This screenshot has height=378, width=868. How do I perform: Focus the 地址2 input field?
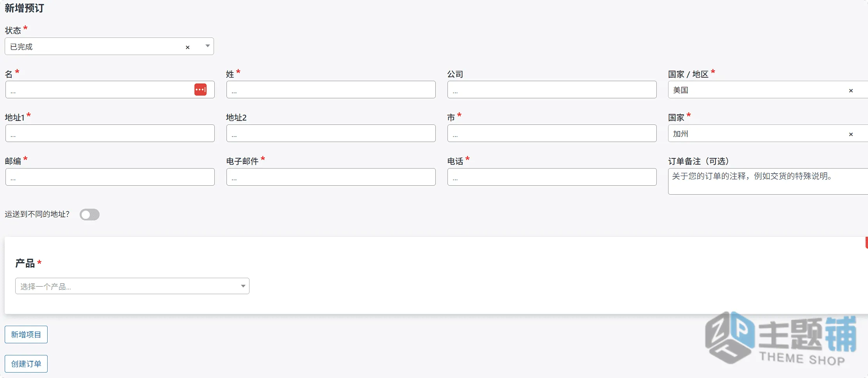coord(331,133)
